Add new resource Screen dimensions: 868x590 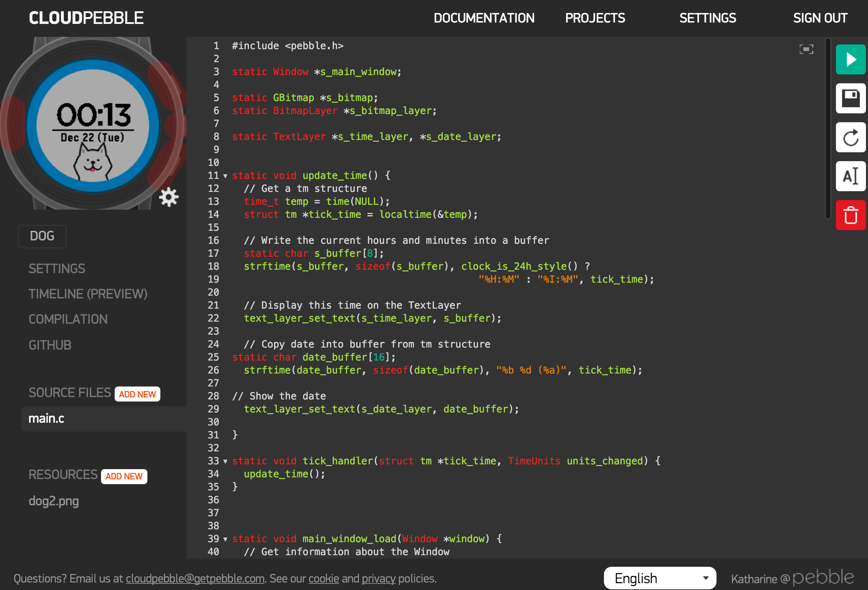point(124,476)
